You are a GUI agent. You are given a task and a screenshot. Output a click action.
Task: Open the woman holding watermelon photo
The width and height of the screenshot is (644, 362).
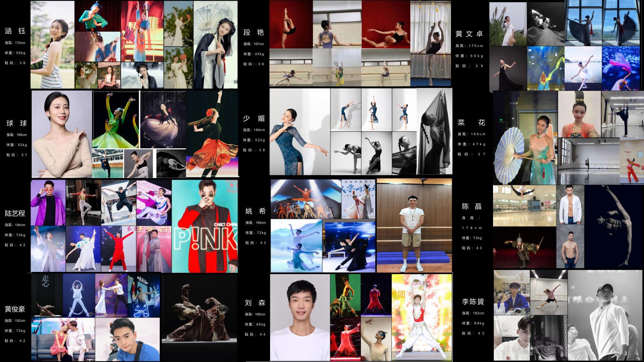[53, 45]
